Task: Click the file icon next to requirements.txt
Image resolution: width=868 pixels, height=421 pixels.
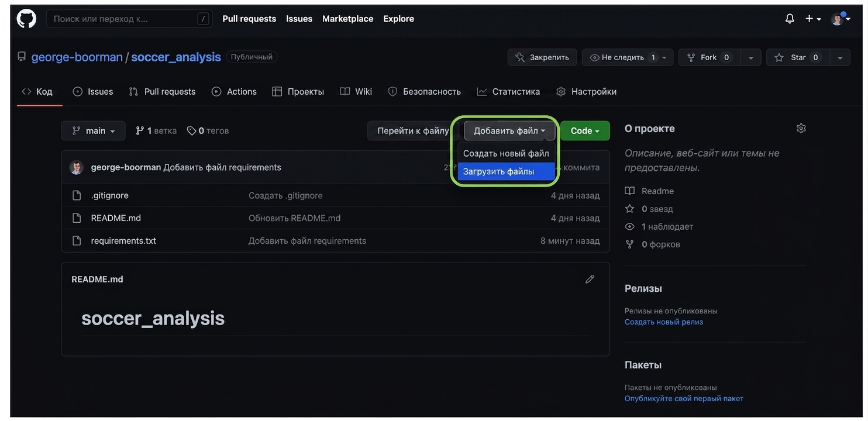Action: [77, 241]
